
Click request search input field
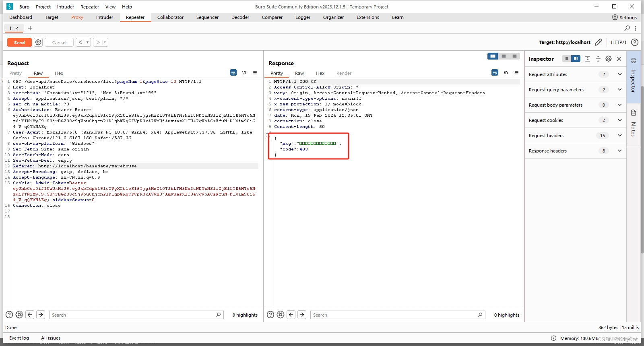click(x=136, y=315)
